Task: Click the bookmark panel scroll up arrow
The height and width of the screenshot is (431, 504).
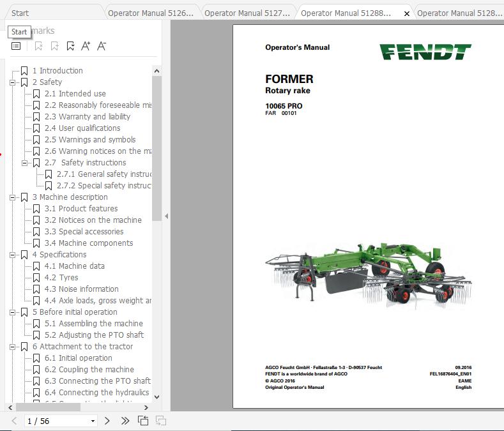Action: coord(157,71)
